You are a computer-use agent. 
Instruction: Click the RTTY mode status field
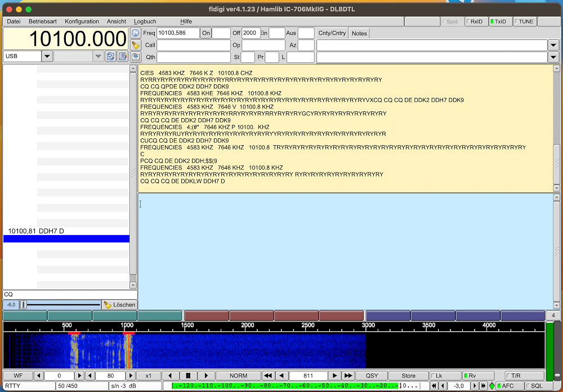pyautogui.click(x=29, y=386)
